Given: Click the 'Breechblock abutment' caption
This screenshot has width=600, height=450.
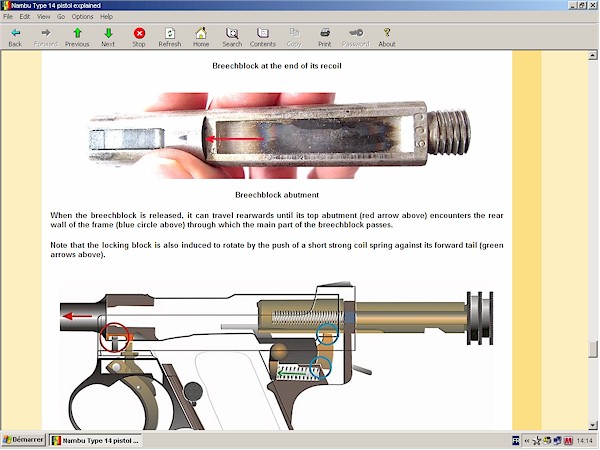Looking at the screenshot, I should pos(277,195).
